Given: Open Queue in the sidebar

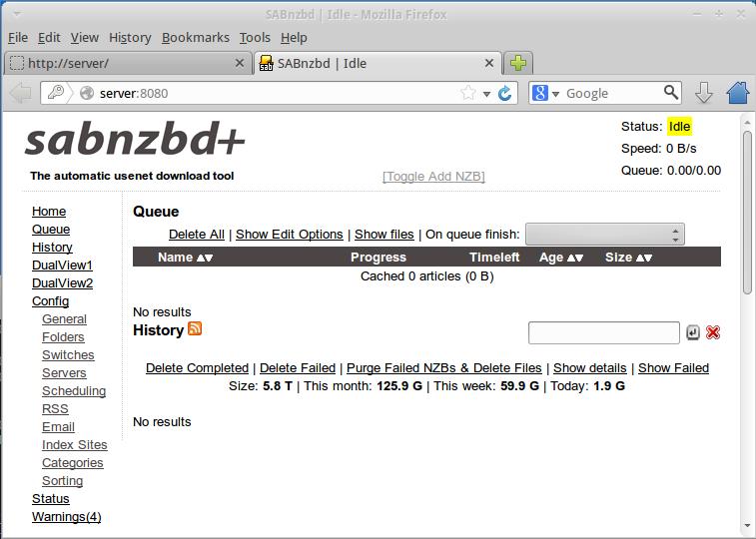Looking at the screenshot, I should pyautogui.click(x=51, y=230).
